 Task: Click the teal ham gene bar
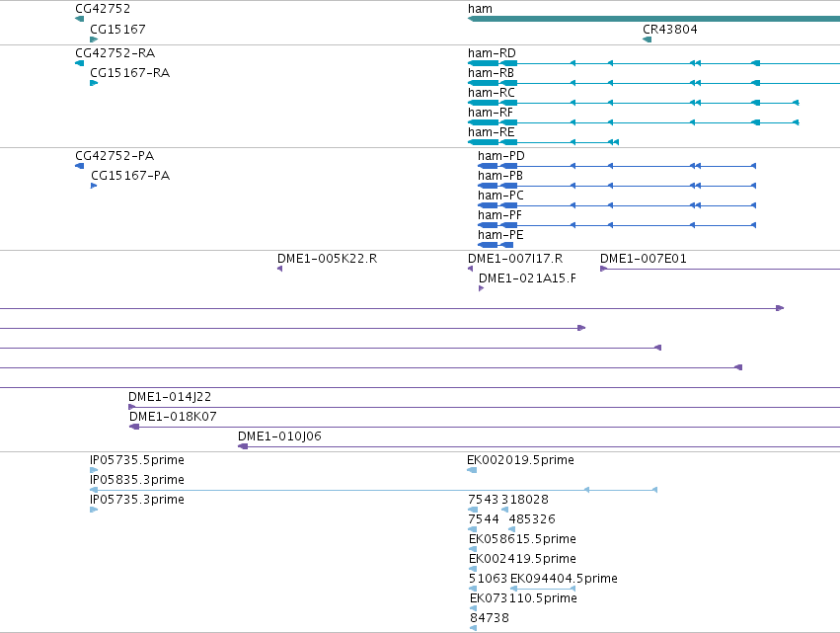point(653,19)
